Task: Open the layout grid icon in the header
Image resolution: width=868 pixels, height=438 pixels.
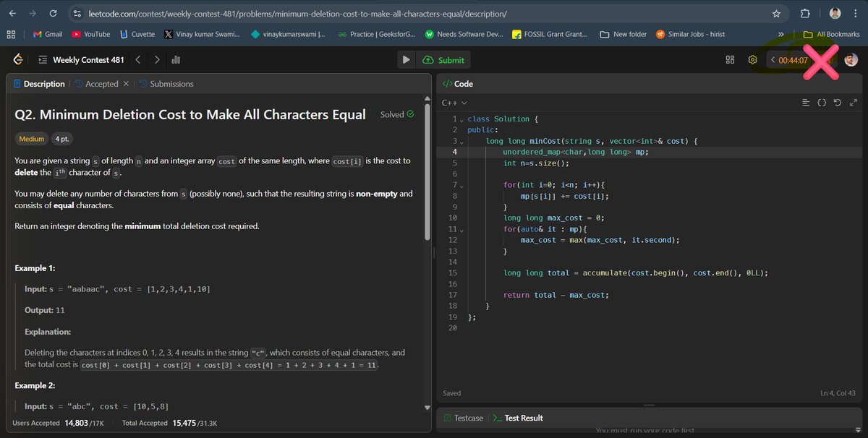Action: (730, 59)
